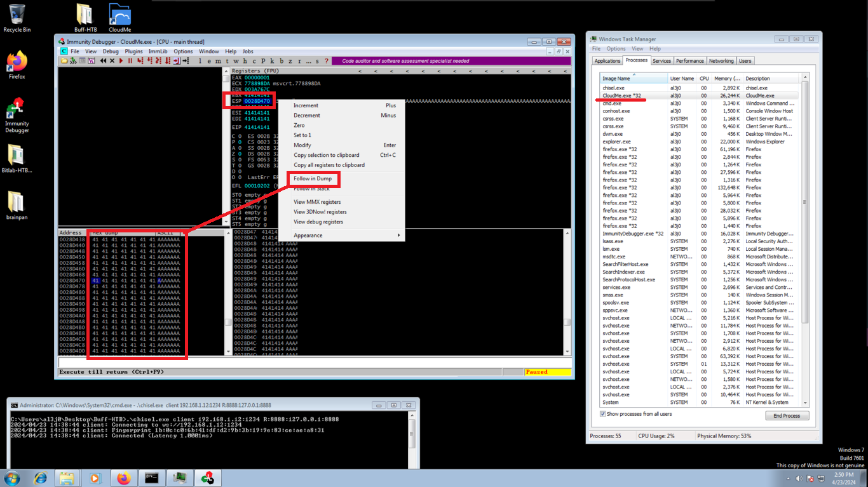Click the ESP register value 0028D470
This screenshot has width=868, height=487.
[x=257, y=101]
